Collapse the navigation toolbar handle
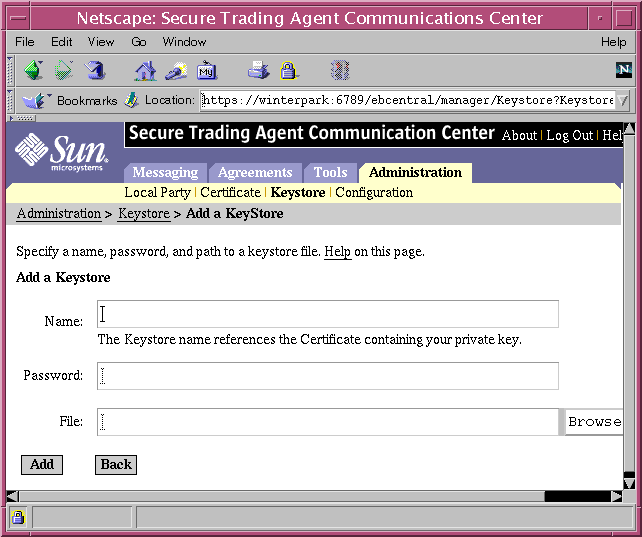 [10, 70]
